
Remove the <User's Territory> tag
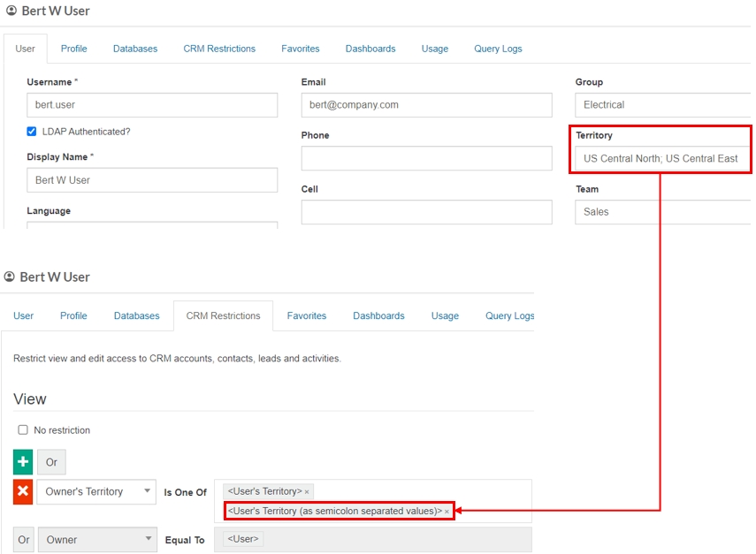click(307, 491)
